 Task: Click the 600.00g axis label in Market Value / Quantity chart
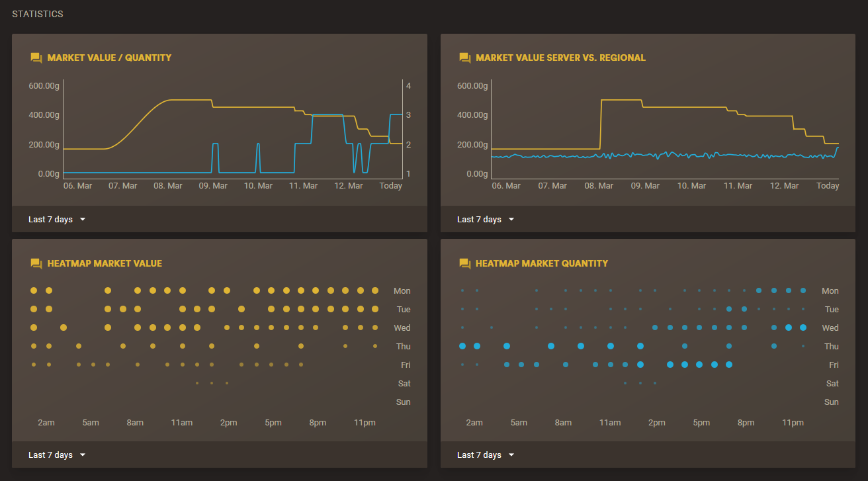click(x=44, y=86)
